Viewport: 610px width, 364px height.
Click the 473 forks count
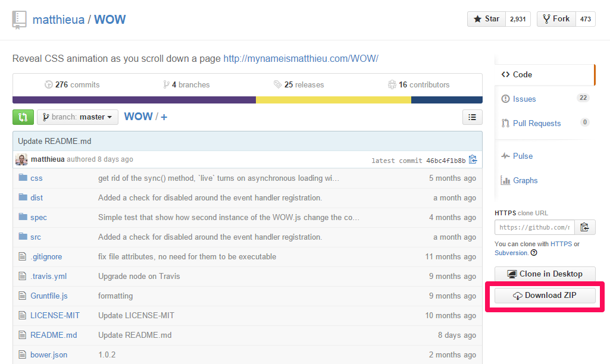(x=586, y=19)
